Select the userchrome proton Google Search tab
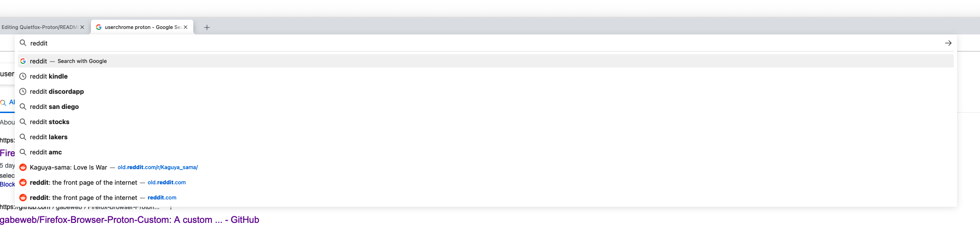 [x=142, y=27]
